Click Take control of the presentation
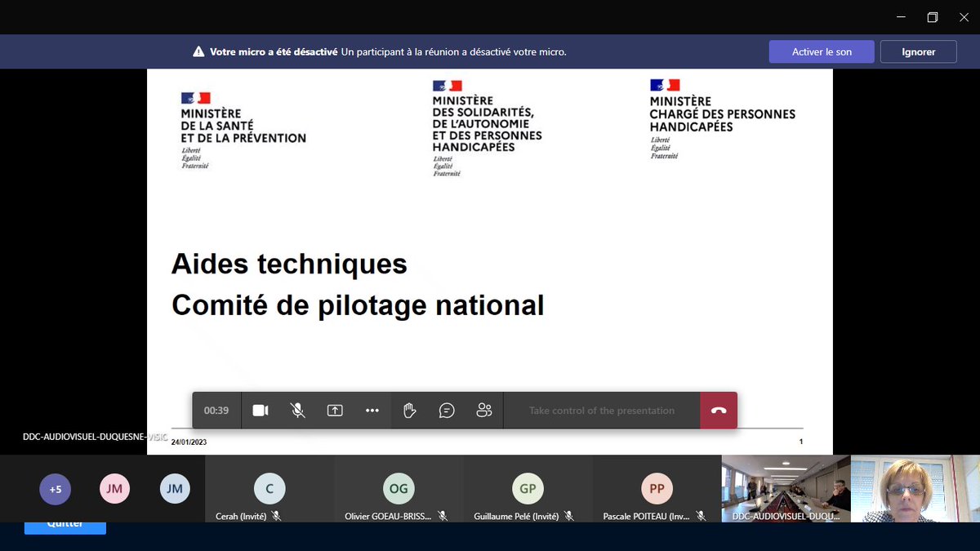 (602, 410)
